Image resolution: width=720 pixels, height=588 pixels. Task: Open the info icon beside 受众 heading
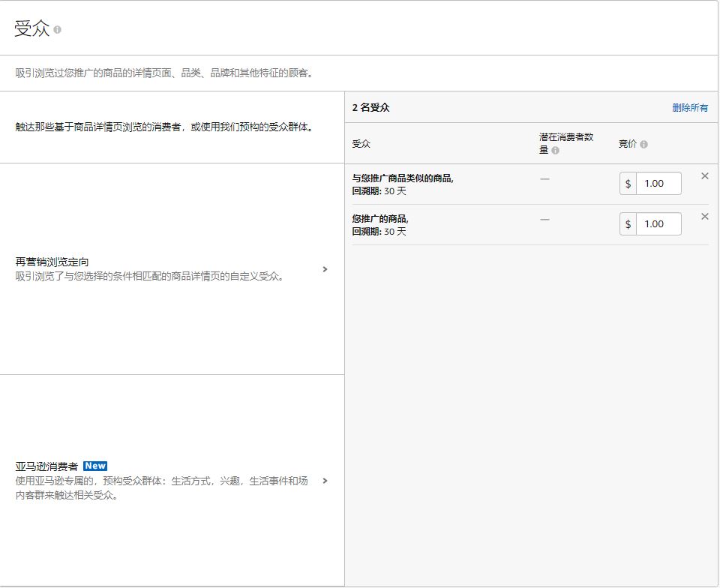click(x=57, y=30)
